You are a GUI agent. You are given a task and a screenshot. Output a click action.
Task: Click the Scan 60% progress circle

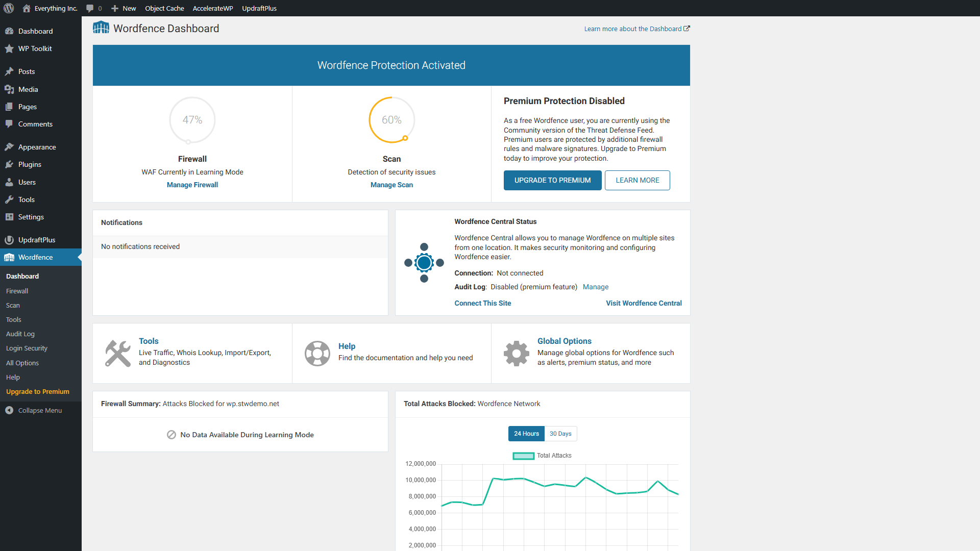391,120
